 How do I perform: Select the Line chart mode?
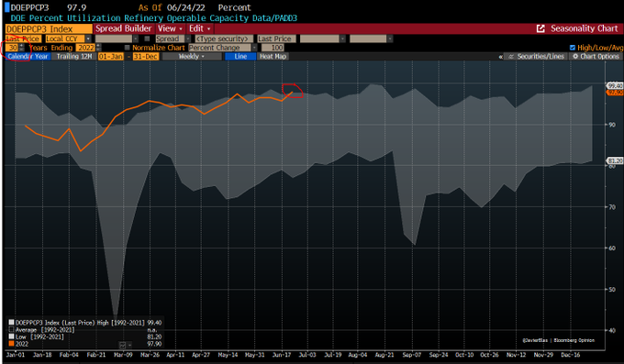[240, 57]
